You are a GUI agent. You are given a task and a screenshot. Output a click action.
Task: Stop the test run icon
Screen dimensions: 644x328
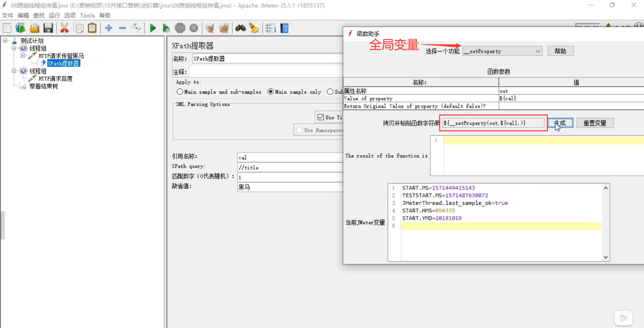[x=180, y=28]
